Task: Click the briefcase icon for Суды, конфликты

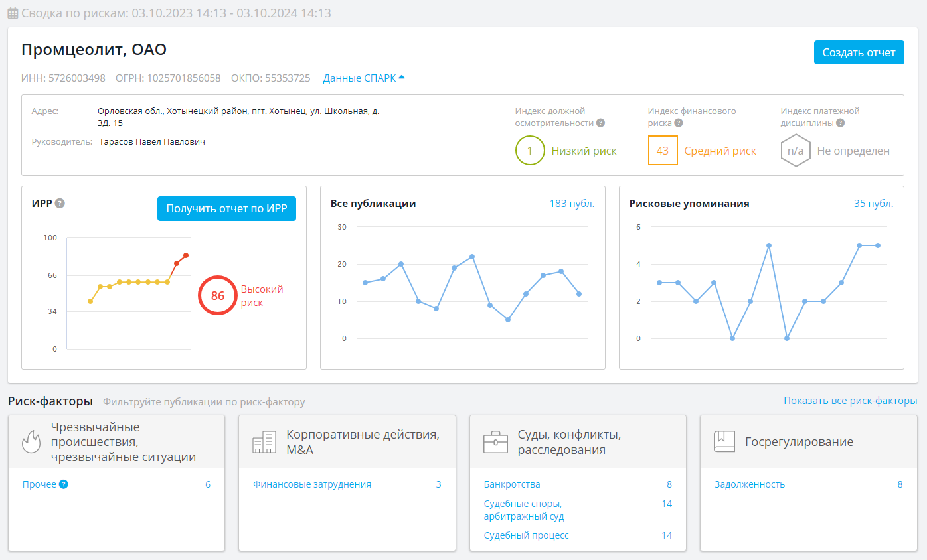Action: click(495, 442)
